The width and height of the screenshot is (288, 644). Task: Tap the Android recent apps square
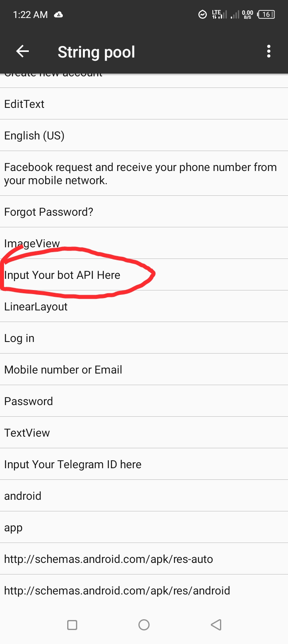click(x=72, y=625)
